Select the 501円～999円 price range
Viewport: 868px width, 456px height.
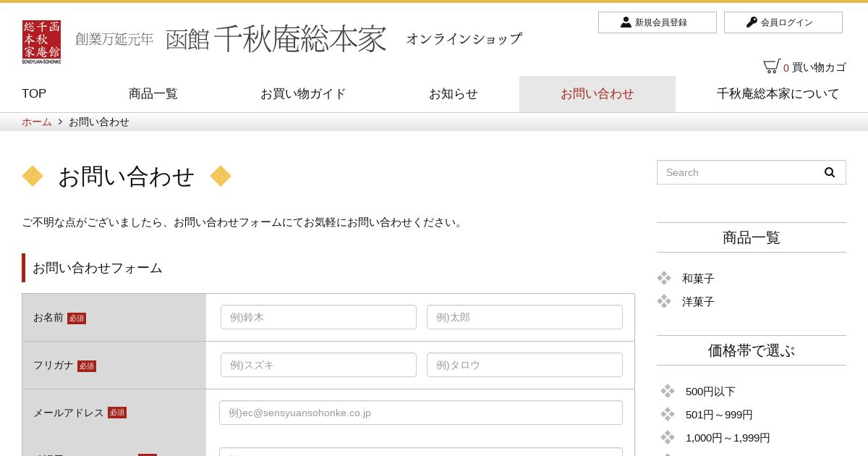point(719,415)
